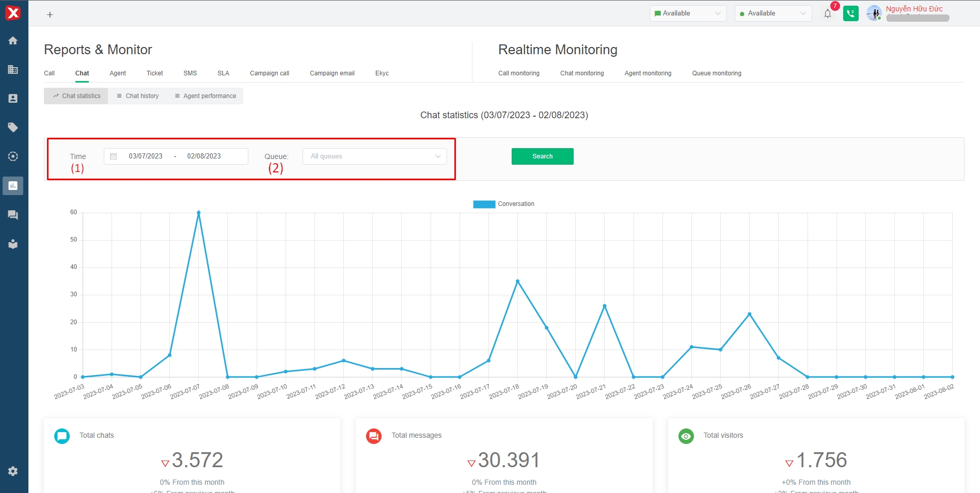The width and height of the screenshot is (980, 493).
Task: Open the home icon in sidebar
Action: coord(13,41)
